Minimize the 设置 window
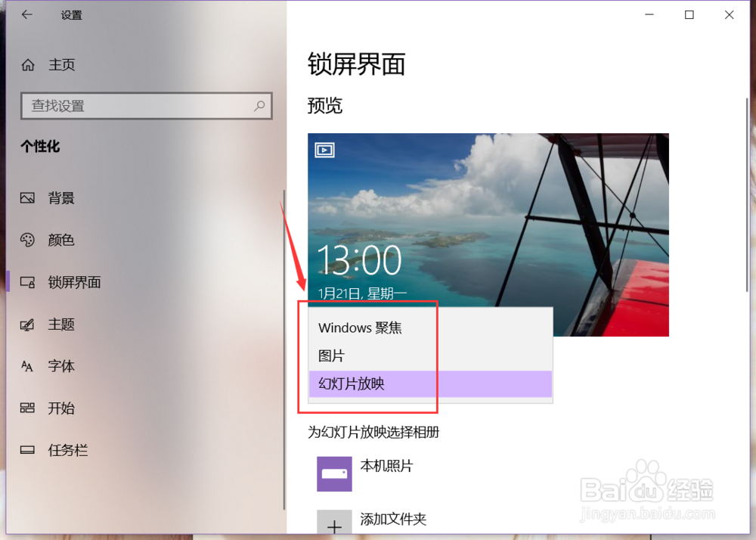Image resolution: width=756 pixels, height=540 pixels. (649, 14)
